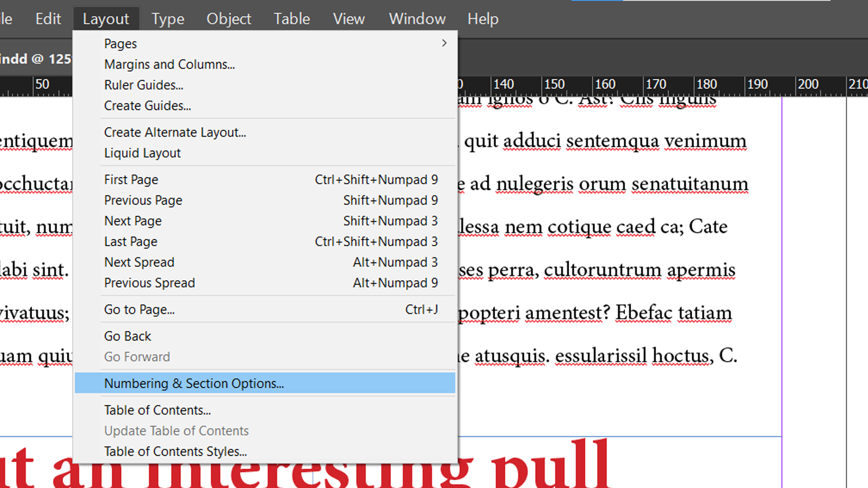Click the Go Back command
The image size is (868, 488).
127,336
